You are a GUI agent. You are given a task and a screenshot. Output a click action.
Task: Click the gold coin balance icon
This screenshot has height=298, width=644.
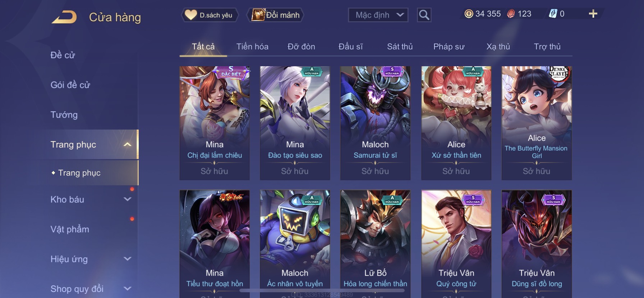[469, 14]
